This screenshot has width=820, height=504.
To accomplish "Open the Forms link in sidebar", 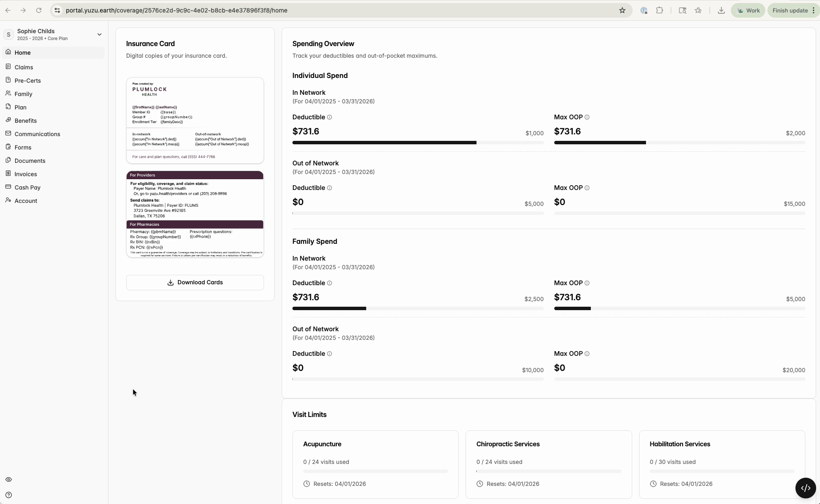I will point(23,147).
